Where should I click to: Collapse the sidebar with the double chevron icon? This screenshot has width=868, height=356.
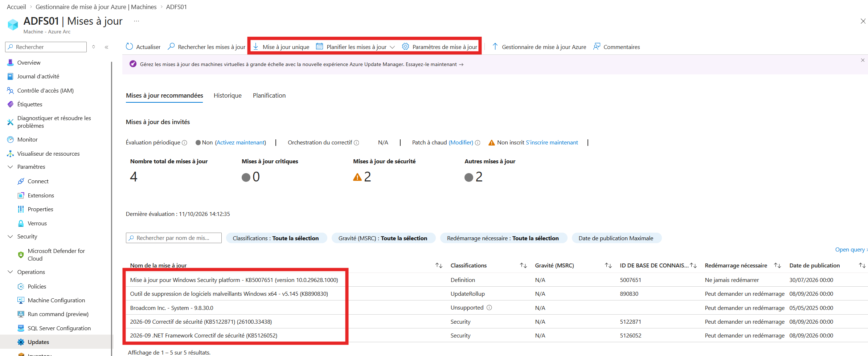point(107,47)
